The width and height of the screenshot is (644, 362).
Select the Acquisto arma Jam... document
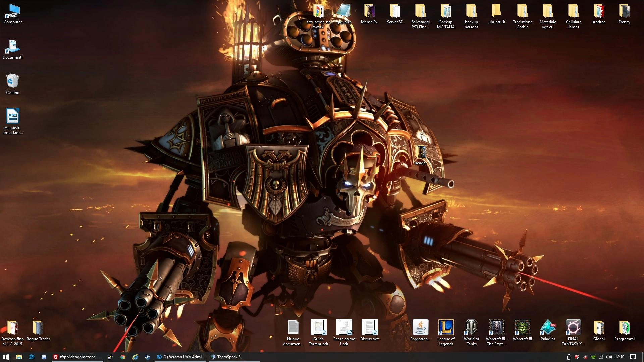tap(13, 121)
